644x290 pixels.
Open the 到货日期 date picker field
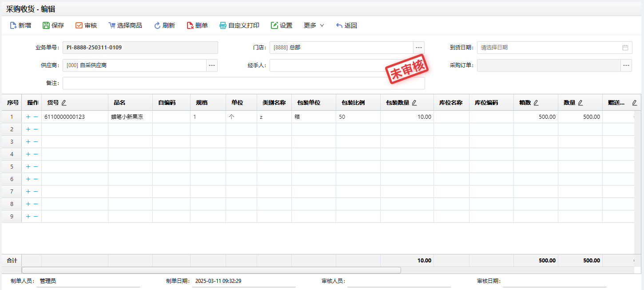554,48
